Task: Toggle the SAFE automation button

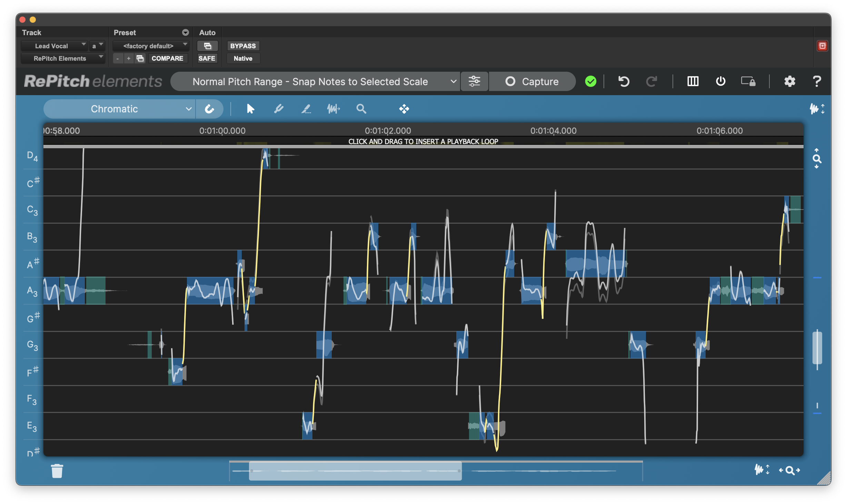Action: pos(207,58)
